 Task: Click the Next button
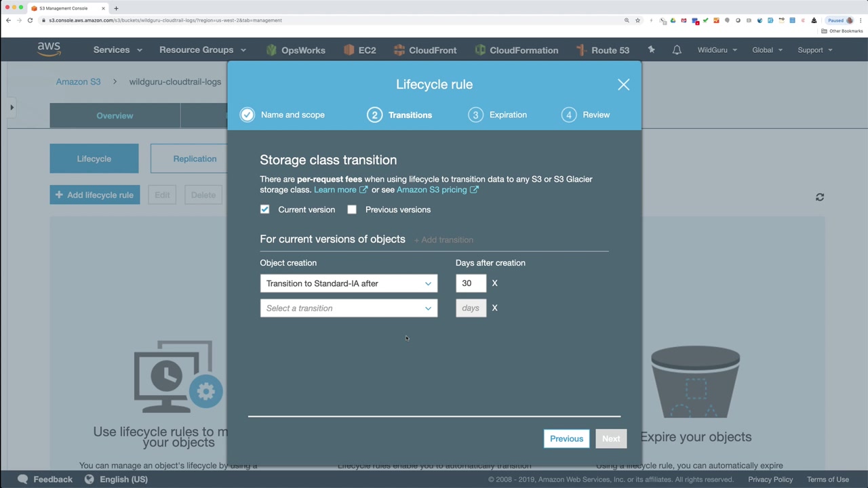[x=611, y=439]
